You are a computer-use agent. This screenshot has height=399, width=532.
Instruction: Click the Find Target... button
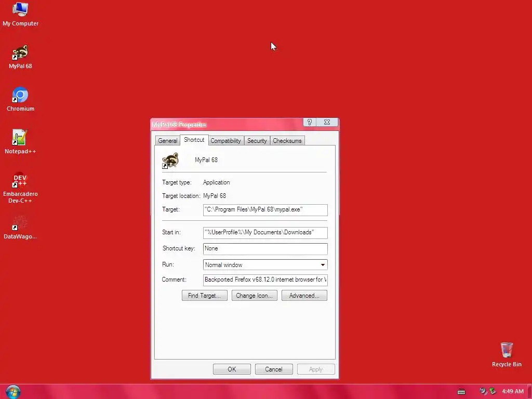coord(205,296)
